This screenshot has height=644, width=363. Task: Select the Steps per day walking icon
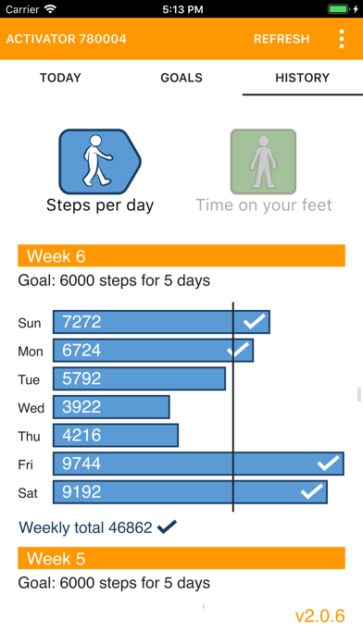(100, 161)
